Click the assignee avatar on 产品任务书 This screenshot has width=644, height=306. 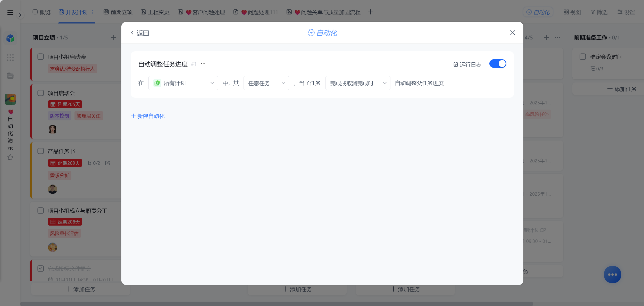[x=53, y=189]
